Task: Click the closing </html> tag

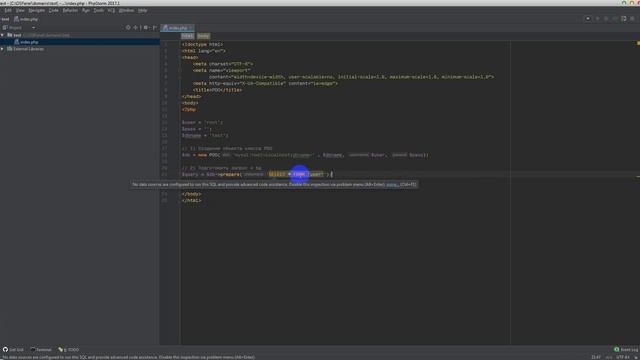Action: pos(191,201)
